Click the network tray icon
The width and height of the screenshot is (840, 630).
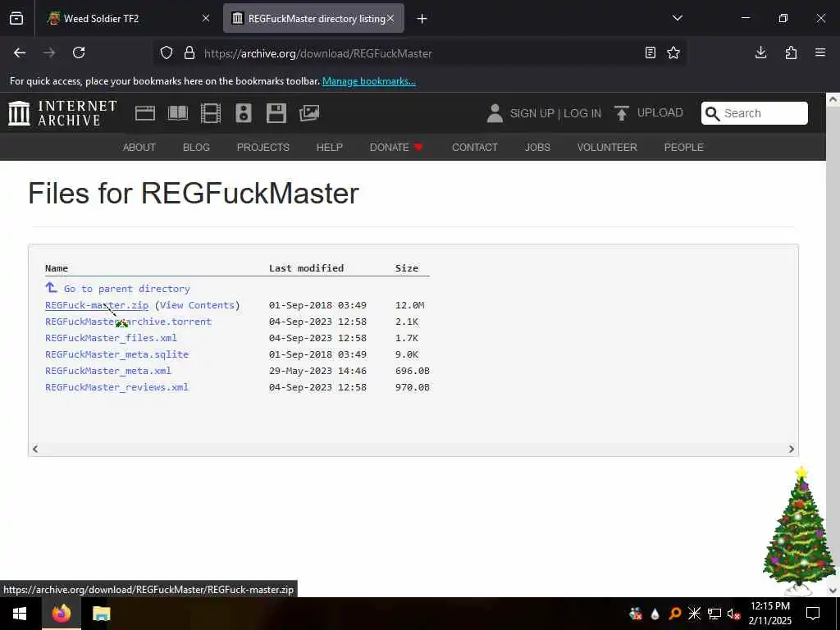(x=714, y=614)
